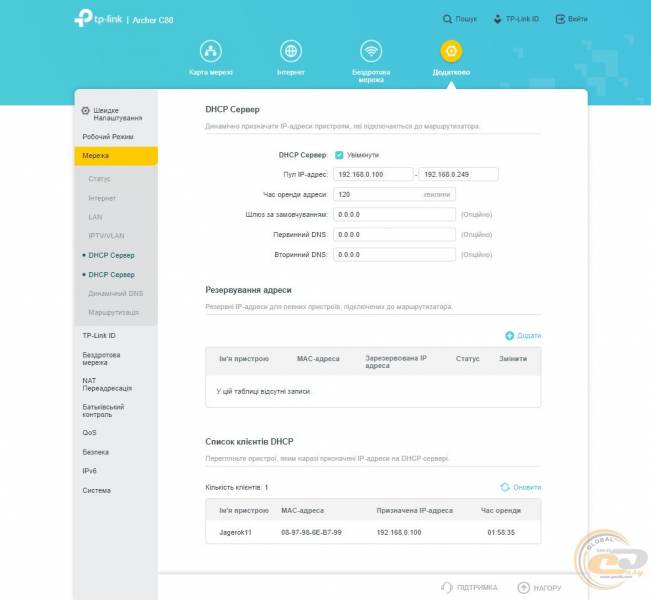Open the Network Map (Карта мережі) icon
This screenshot has width=651, height=600.
(x=210, y=51)
